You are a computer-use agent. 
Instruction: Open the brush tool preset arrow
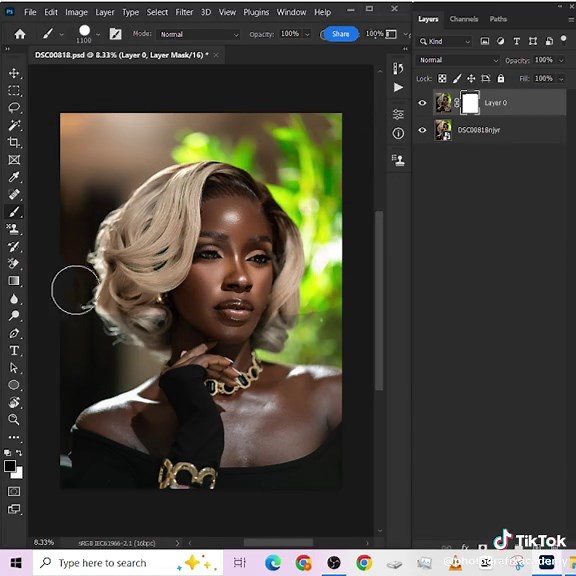[x=61, y=35]
